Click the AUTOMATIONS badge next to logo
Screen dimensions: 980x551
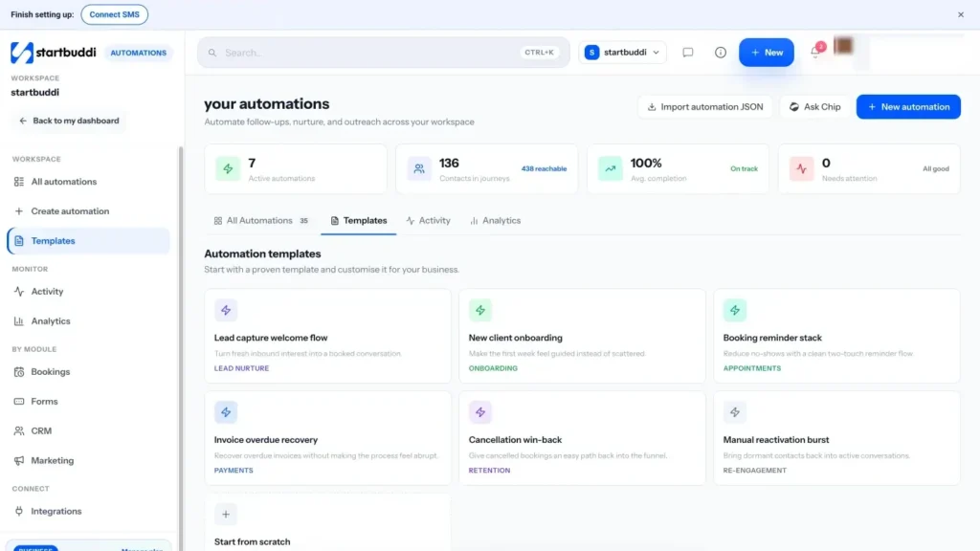pos(138,54)
